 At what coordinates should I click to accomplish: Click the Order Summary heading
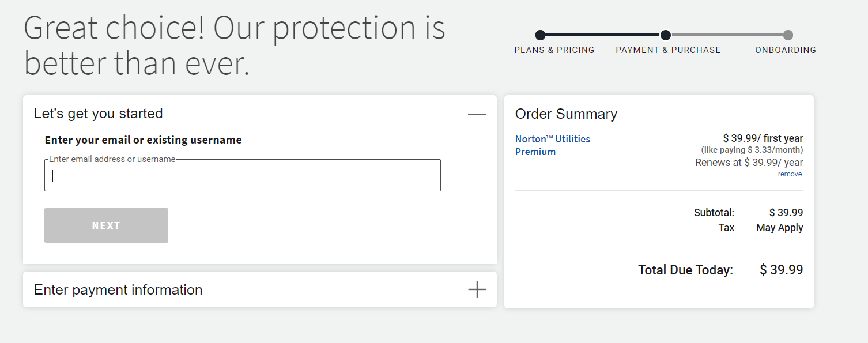click(565, 114)
